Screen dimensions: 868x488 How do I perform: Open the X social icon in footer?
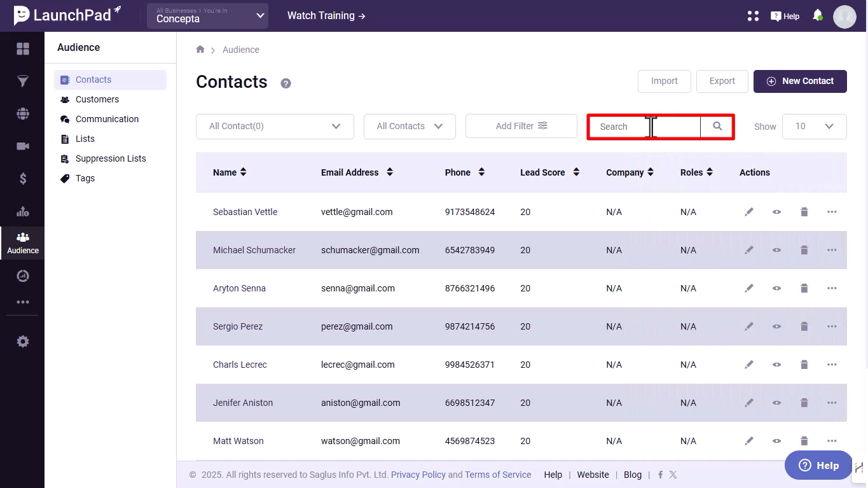673,475
